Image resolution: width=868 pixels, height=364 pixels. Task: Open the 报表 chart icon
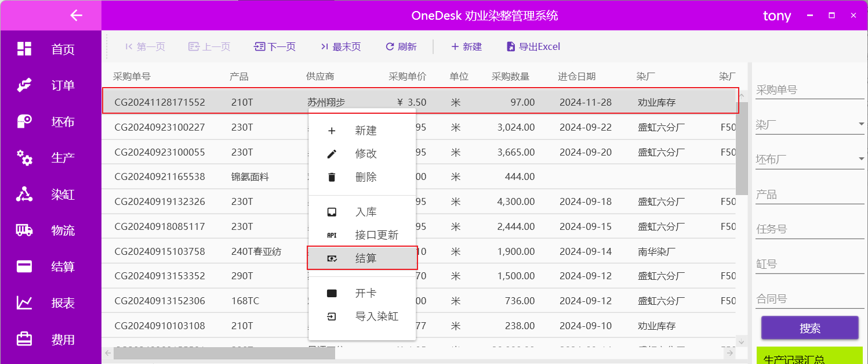tap(24, 303)
